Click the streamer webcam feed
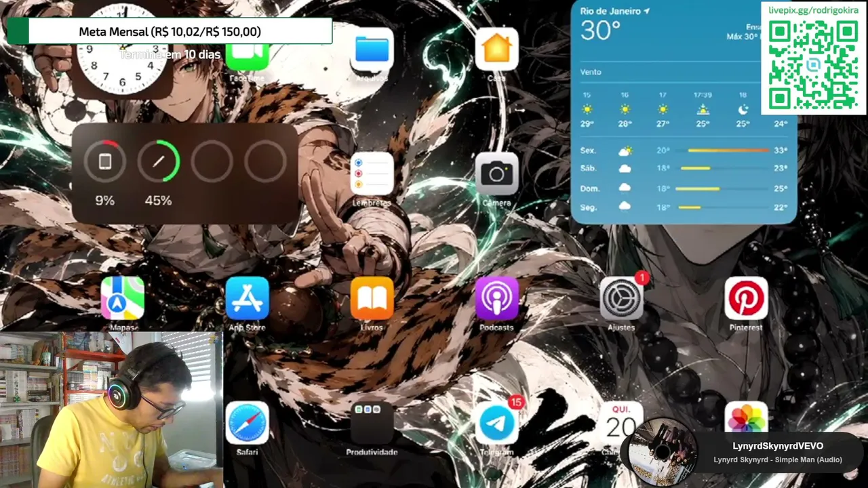This screenshot has height=488, width=868. point(111,410)
